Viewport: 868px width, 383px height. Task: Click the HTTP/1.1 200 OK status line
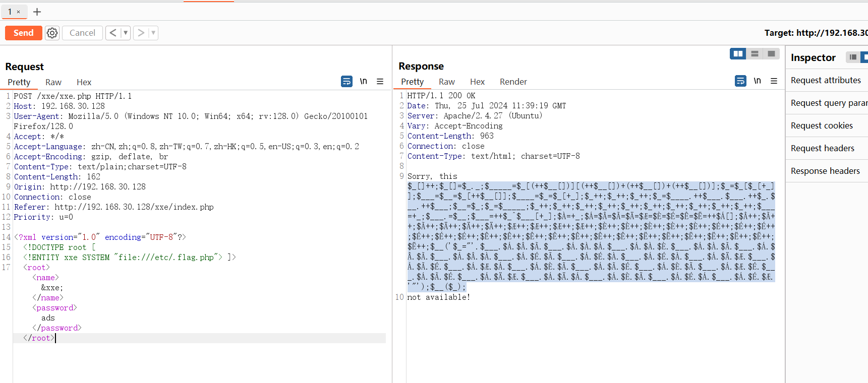coord(441,96)
